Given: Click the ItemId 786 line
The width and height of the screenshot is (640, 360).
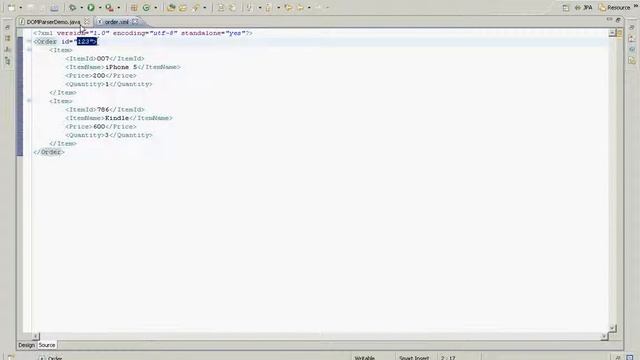Looking at the screenshot, I should pyautogui.click(x=105, y=109).
